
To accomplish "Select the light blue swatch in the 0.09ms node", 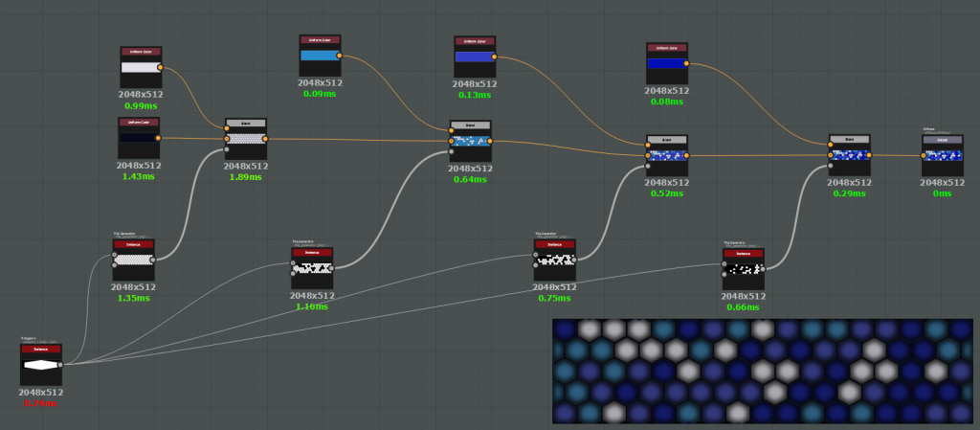I will 320,56.
